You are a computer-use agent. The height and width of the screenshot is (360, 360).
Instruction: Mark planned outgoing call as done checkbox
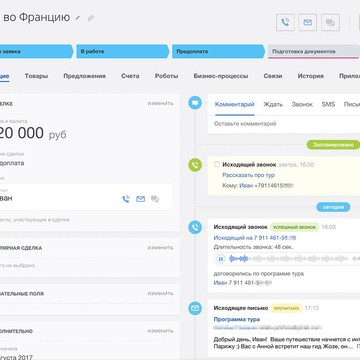click(217, 165)
